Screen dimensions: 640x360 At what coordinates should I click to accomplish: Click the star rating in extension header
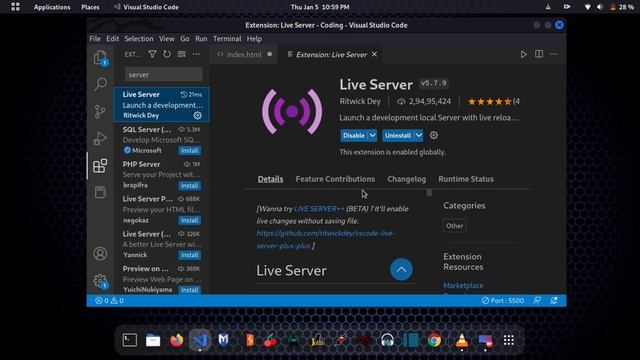click(489, 102)
